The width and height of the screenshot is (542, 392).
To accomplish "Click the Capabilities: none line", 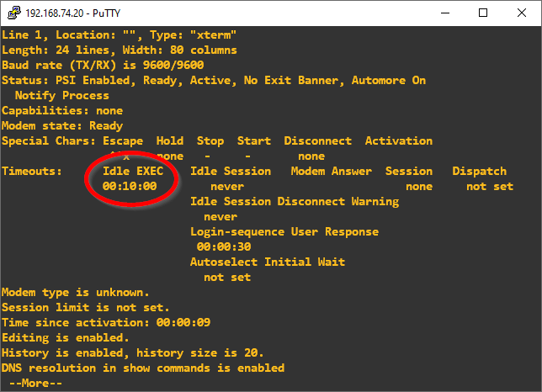I will [62, 111].
